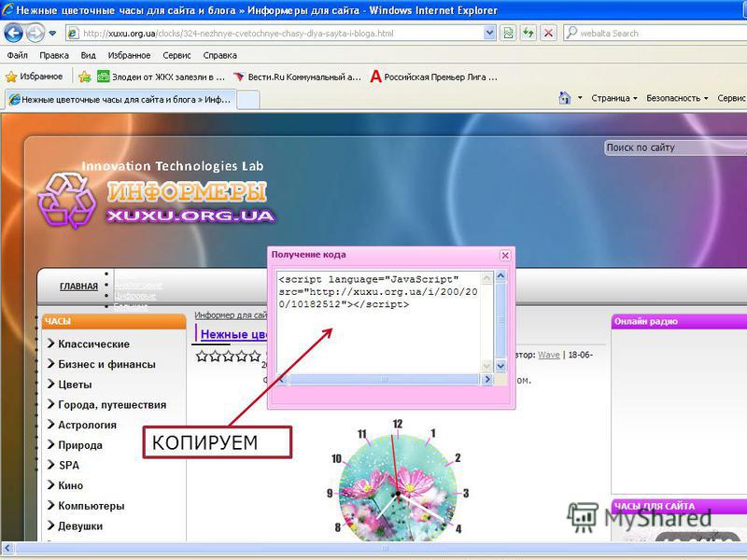Click the address bar URL field
747x560 pixels.
(x=281, y=34)
